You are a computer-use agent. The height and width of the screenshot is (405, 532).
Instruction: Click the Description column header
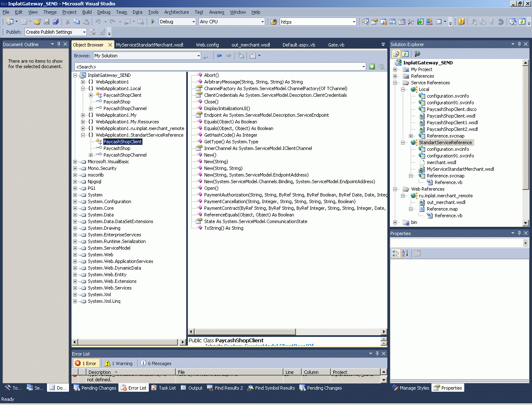(131, 372)
